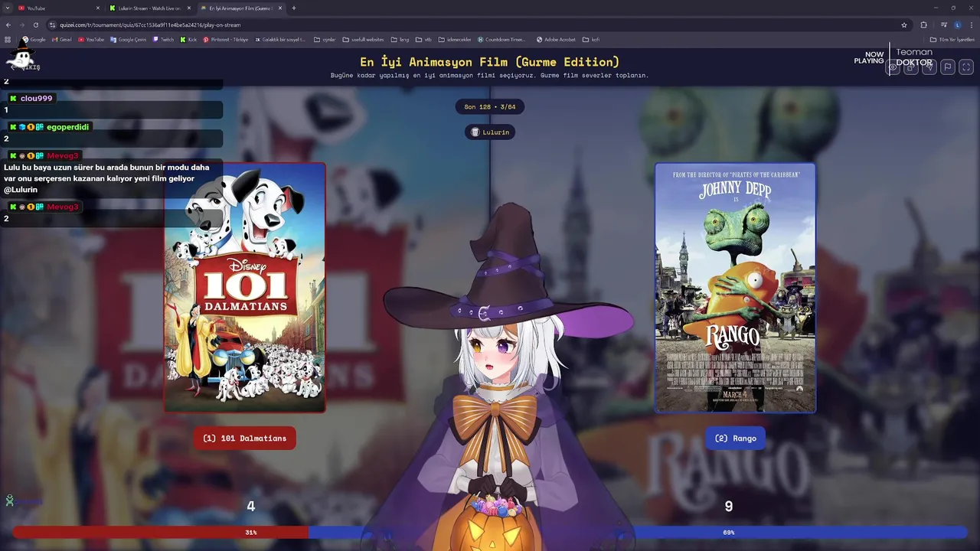
Task: Toggle the eye visibility icon in quiz header
Action: (893, 67)
